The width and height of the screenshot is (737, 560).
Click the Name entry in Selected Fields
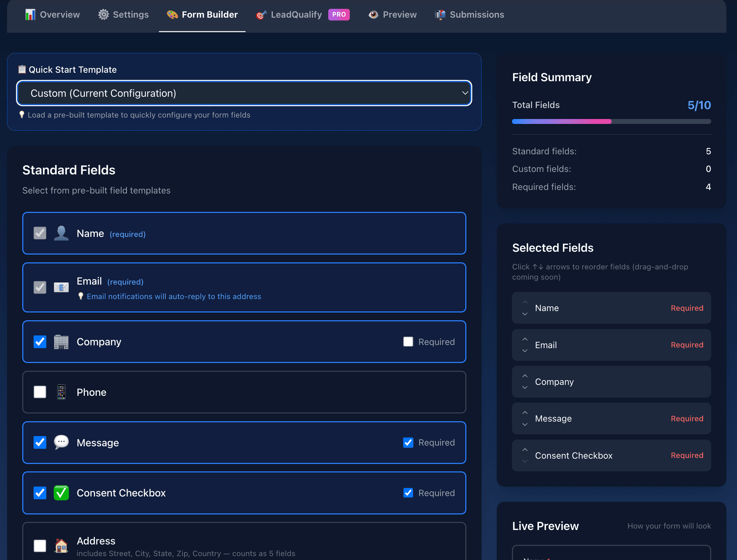[x=611, y=308]
